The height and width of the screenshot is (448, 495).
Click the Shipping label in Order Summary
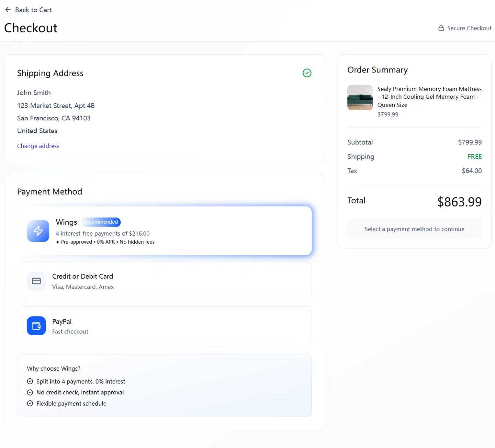pyautogui.click(x=361, y=157)
